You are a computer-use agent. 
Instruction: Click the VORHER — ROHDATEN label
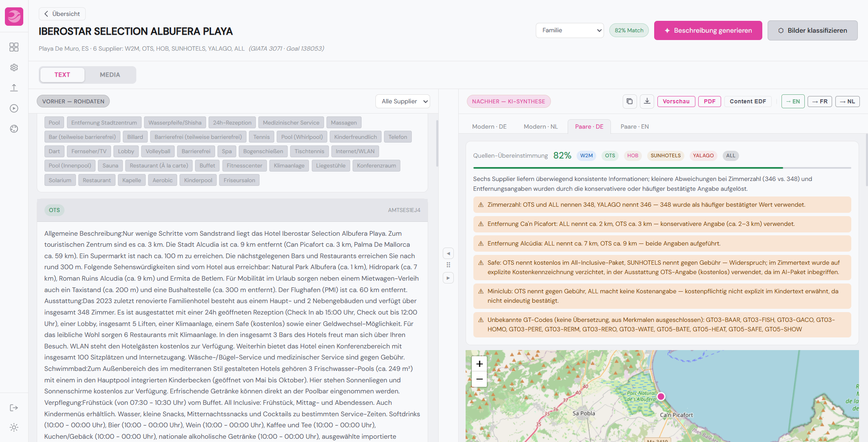click(73, 101)
